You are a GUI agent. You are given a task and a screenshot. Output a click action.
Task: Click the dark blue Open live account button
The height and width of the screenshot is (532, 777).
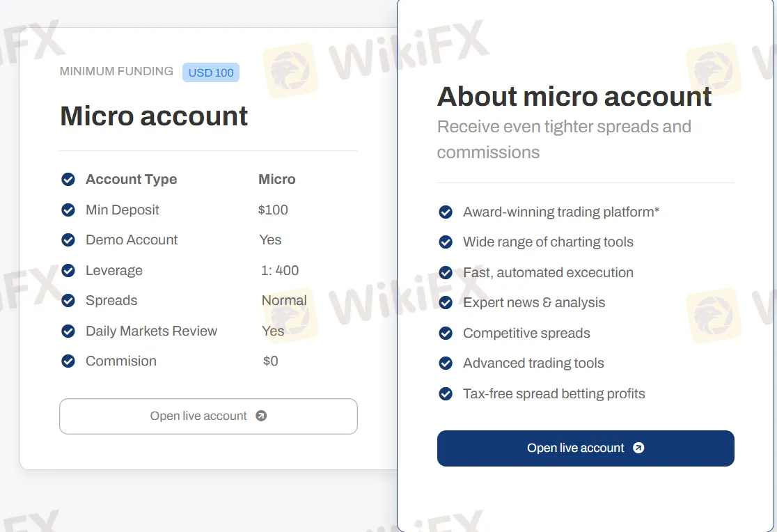coord(585,448)
